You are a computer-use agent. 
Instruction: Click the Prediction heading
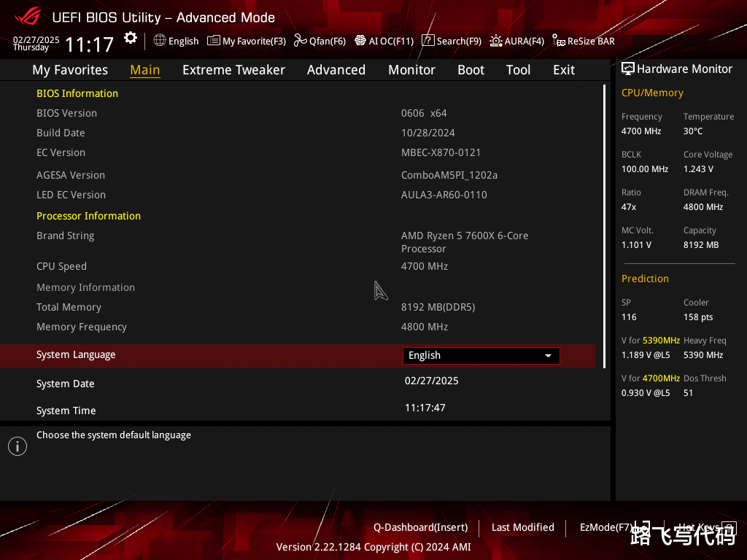[645, 279]
